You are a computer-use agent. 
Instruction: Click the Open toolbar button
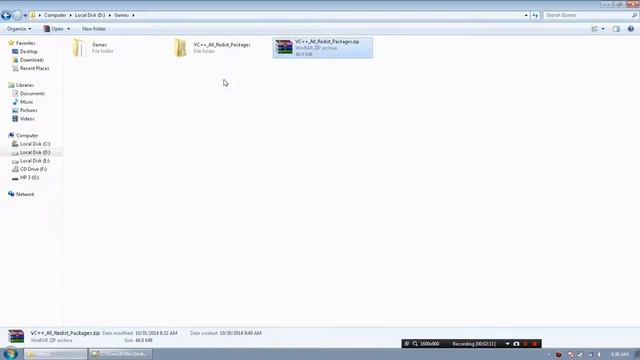pyautogui.click(x=53, y=29)
